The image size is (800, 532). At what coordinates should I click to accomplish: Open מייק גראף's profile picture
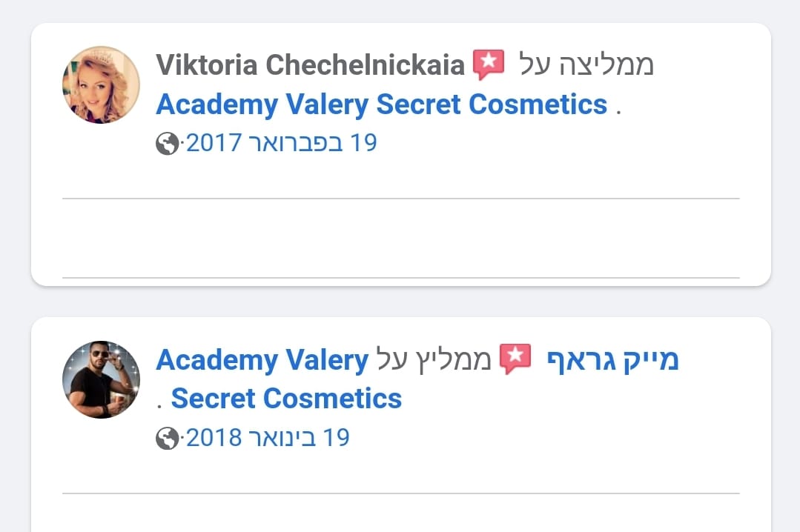point(101,379)
